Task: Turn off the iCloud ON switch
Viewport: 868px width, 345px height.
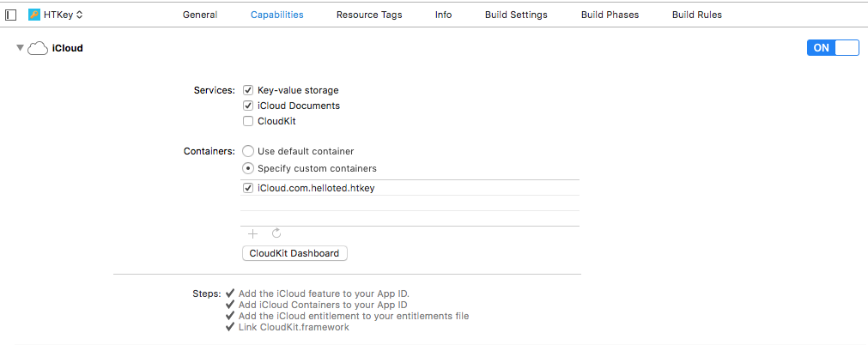Action: coord(833,47)
